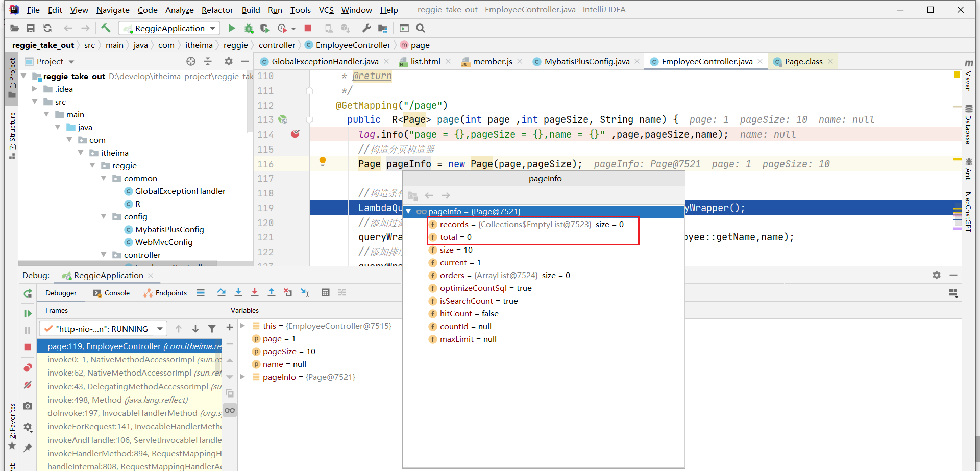980x471 pixels.
Task: Open the Endpoints tab in debug panel
Action: (165, 293)
